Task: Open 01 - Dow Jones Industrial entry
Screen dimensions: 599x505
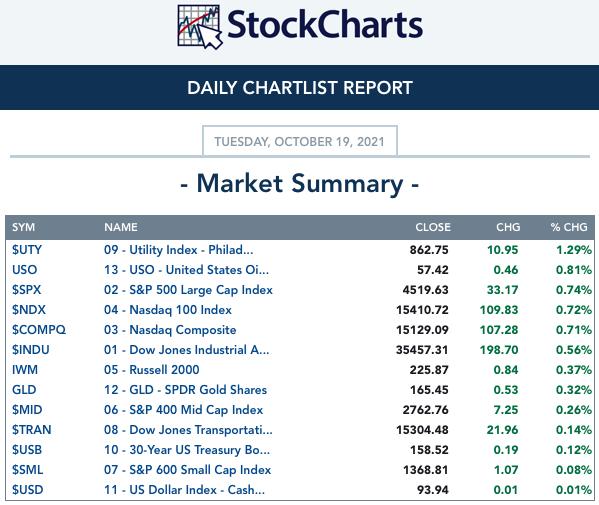Action: [186, 350]
